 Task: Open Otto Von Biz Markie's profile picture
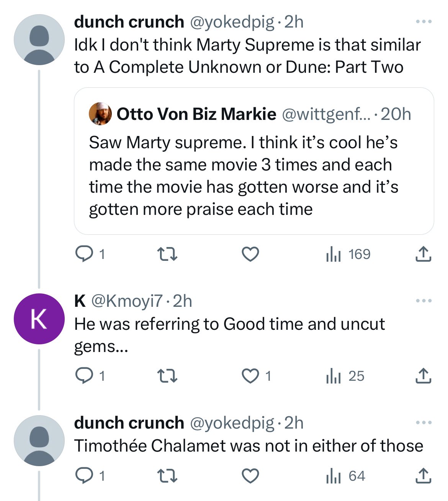coord(100,114)
